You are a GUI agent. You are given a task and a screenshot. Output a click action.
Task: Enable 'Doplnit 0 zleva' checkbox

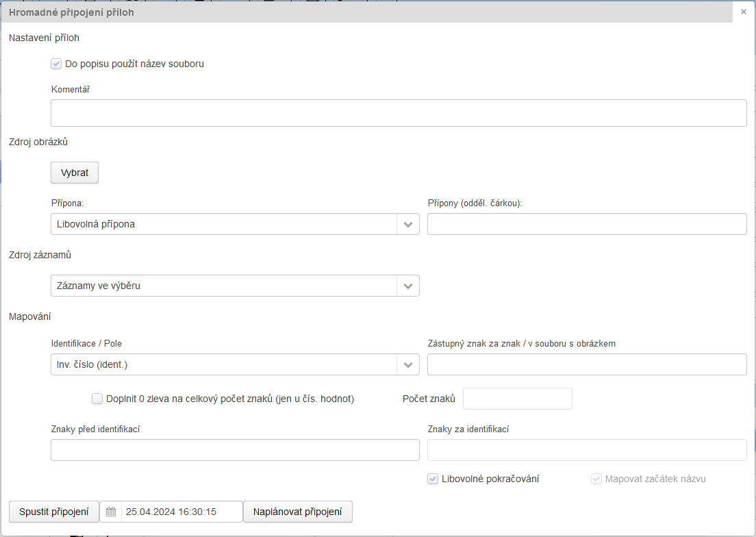(x=97, y=399)
